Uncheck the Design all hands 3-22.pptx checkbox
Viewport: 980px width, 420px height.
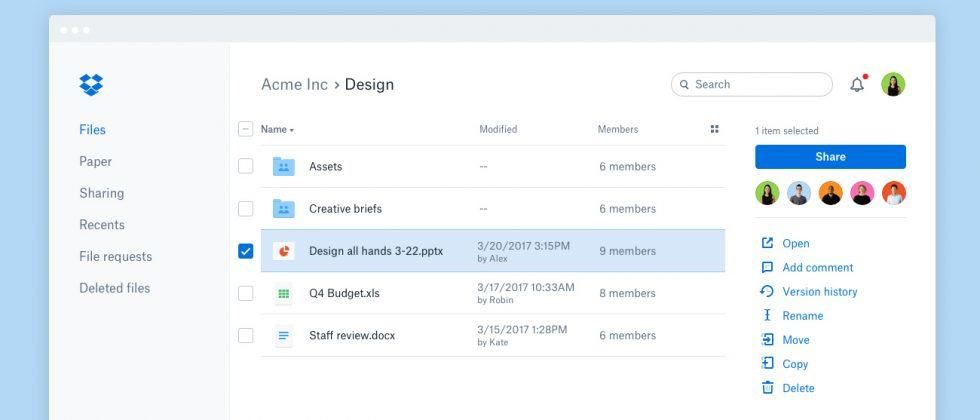(x=245, y=251)
